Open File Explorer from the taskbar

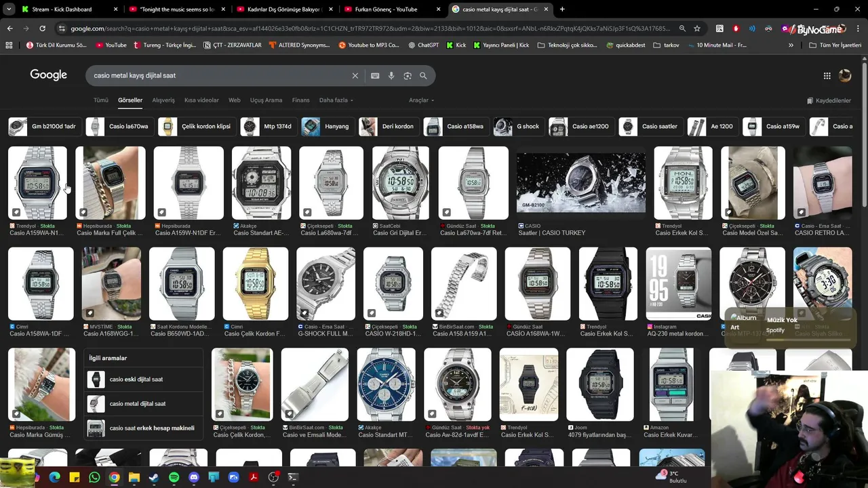[x=134, y=477]
